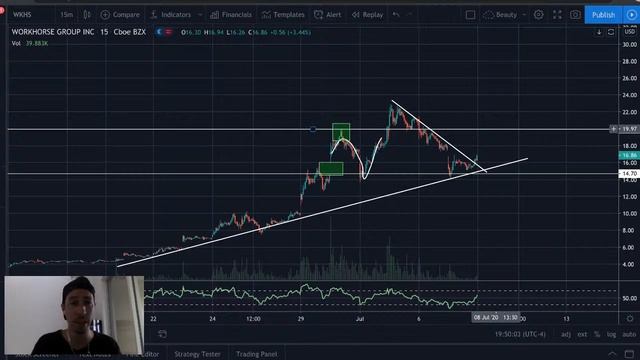The width and height of the screenshot is (640, 360).
Task: Create an Alert from the toolbar
Action: (328, 15)
